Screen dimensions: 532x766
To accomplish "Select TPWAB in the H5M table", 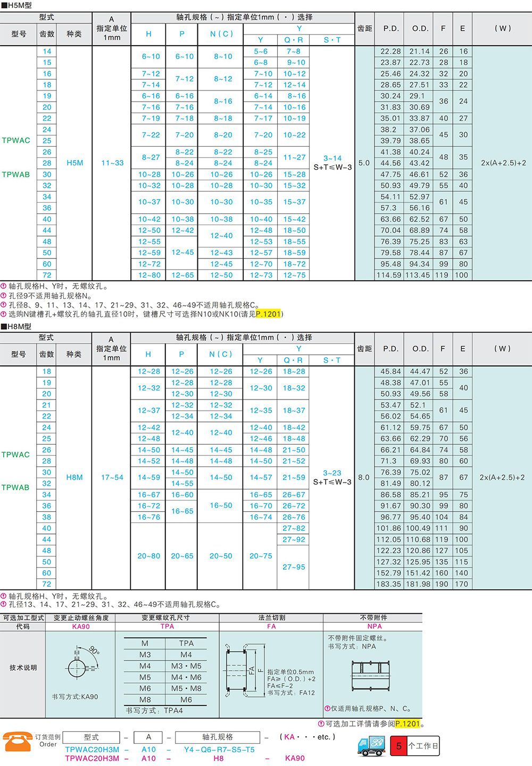I will [16, 174].
